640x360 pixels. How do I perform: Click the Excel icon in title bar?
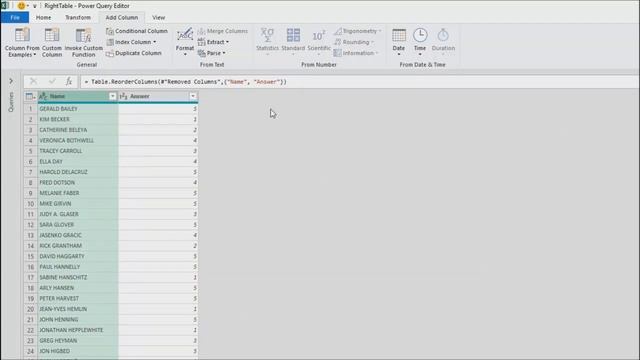(4, 6)
